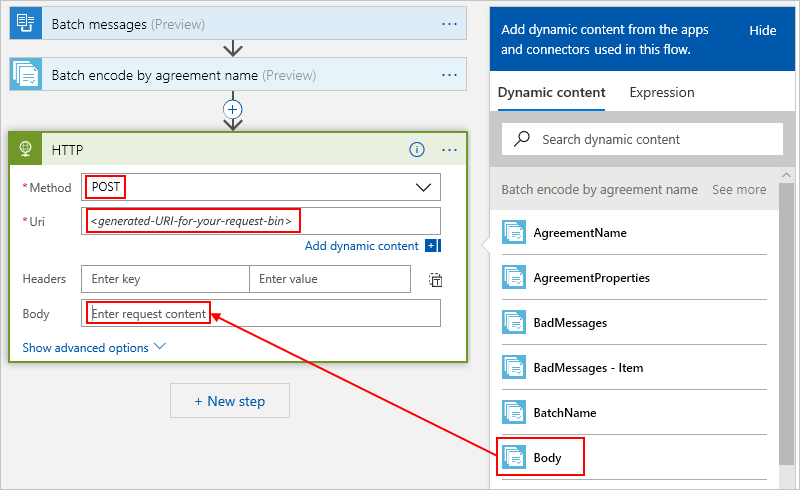Click the Add dynamic content link
Viewport: 800px width, 490px height.
point(361,246)
